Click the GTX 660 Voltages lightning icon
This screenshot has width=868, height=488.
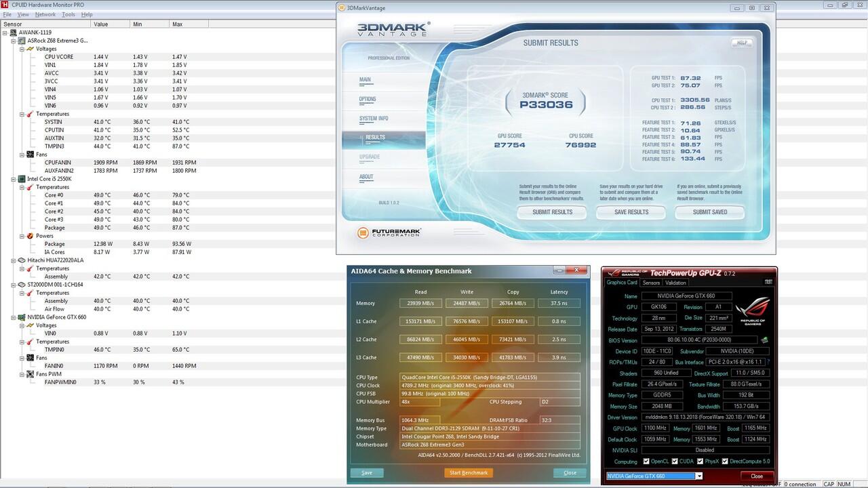tap(30, 325)
